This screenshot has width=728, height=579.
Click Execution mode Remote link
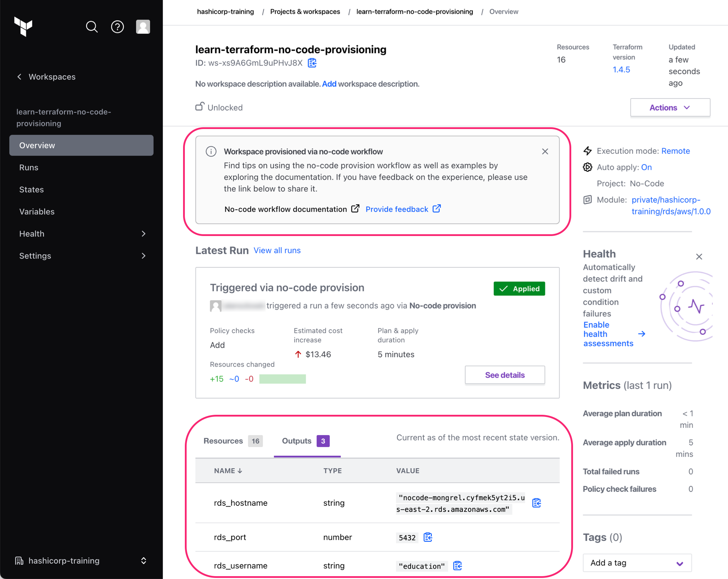tap(675, 151)
